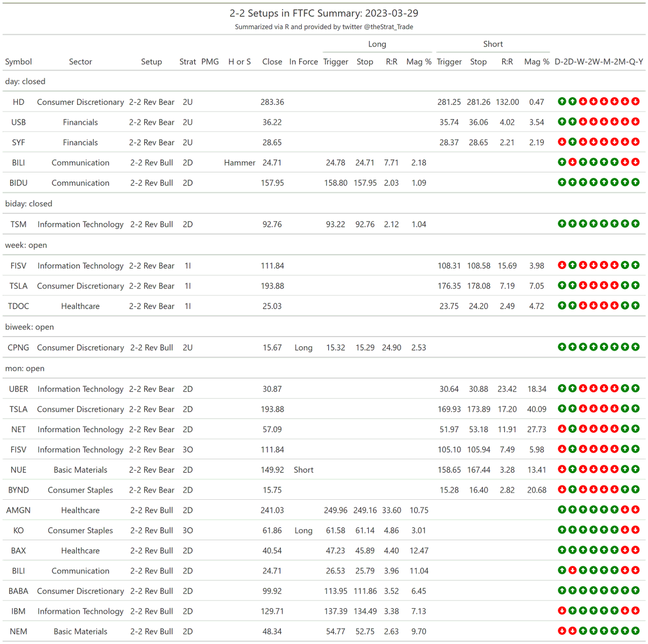Click the 24.90 R:R value for CPNG
The image size is (648, 644).
(x=391, y=347)
